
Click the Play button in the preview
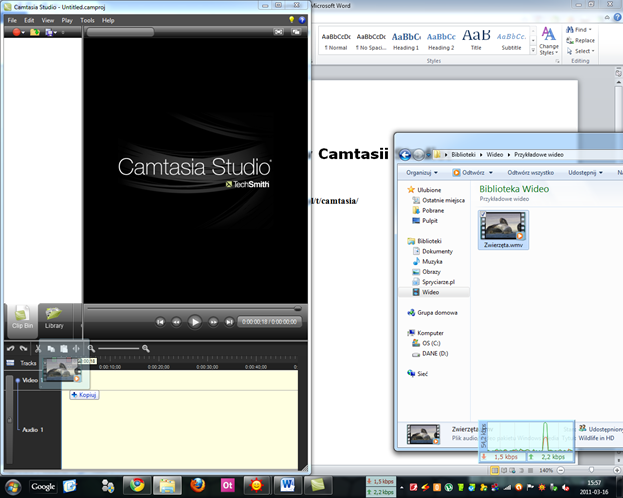pyautogui.click(x=195, y=322)
